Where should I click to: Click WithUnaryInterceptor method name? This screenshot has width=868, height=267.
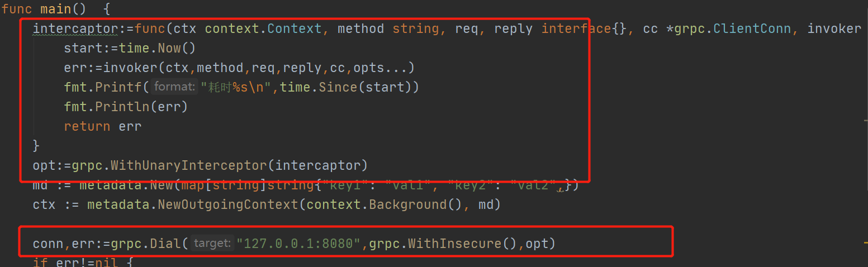(189, 165)
